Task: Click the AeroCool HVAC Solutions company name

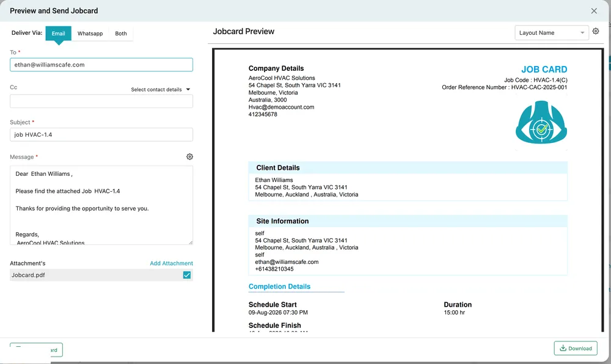Action: [x=282, y=78]
